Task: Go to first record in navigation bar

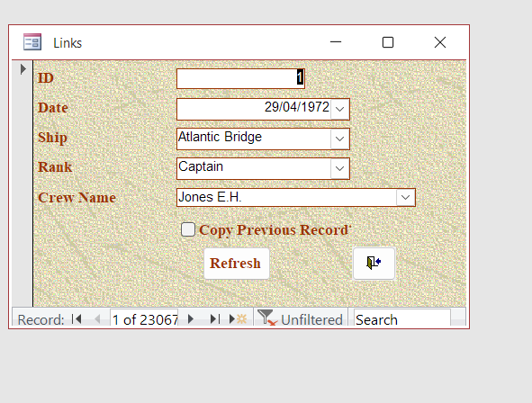Action: click(77, 319)
